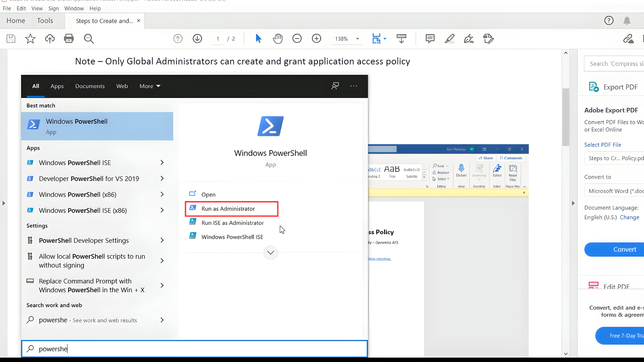
Task: Select the highlight text pen tool
Action: coord(449,39)
